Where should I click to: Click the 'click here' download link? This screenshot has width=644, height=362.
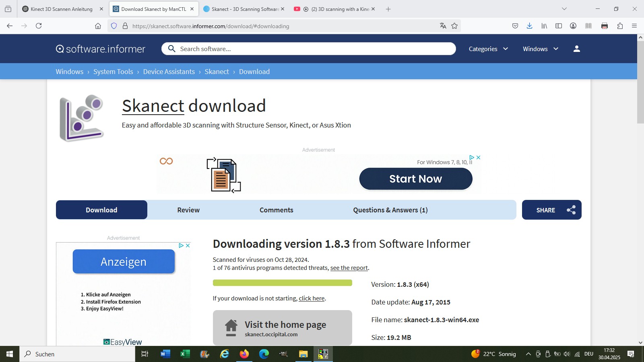(x=312, y=298)
